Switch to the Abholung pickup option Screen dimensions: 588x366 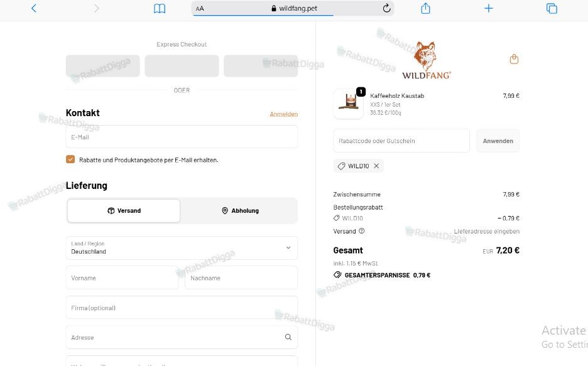pyautogui.click(x=240, y=210)
